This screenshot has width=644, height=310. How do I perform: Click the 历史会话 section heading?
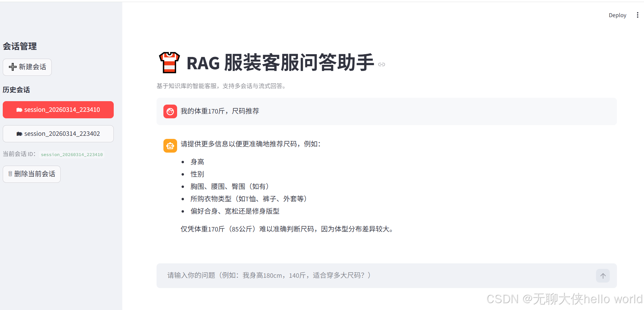16,90
